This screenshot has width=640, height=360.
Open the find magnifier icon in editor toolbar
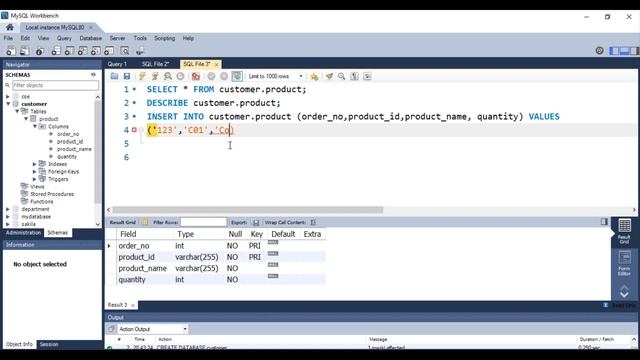pyautogui.click(x=342, y=76)
